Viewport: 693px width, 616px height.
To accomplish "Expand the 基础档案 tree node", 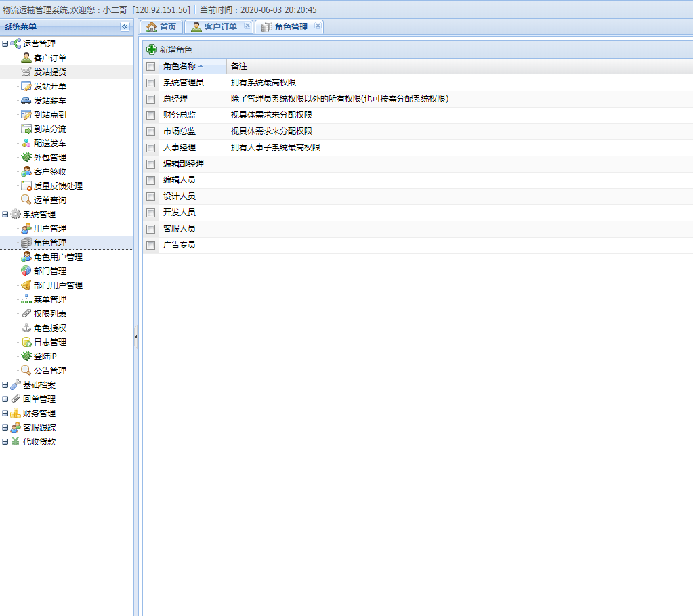I will click(x=5, y=384).
